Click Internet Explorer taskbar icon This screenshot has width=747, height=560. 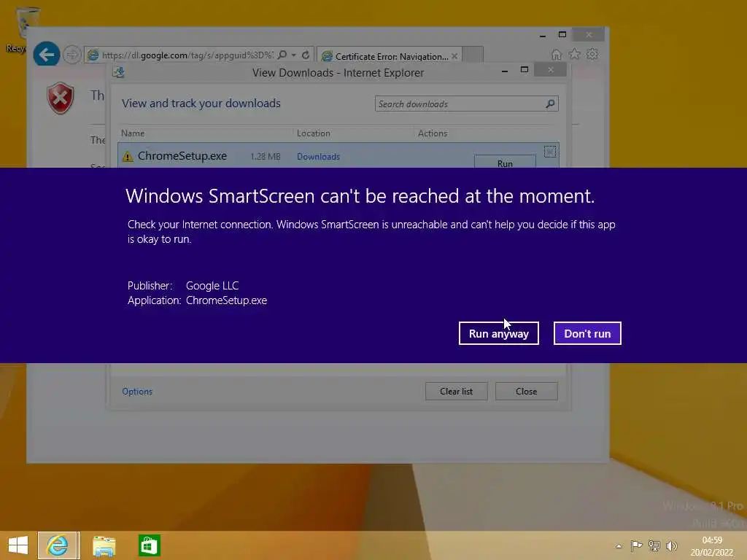point(58,545)
